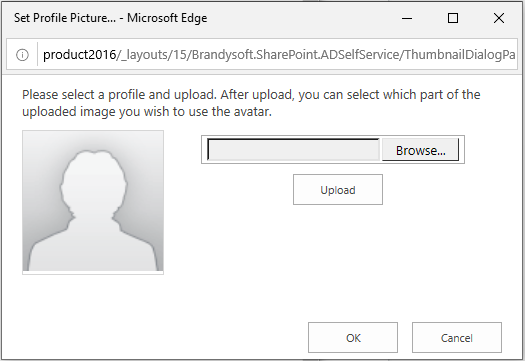Focus the empty file path field
The height and width of the screenshot is (361, 525).
(x=294, y=150)
